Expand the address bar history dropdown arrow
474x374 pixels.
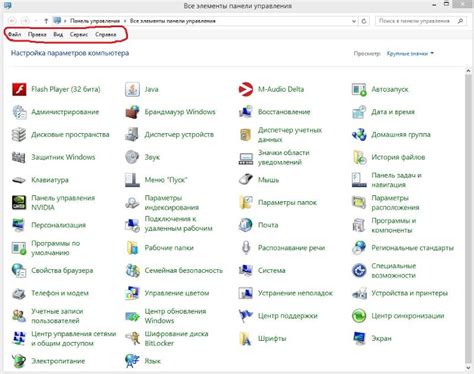click(354, 21)
